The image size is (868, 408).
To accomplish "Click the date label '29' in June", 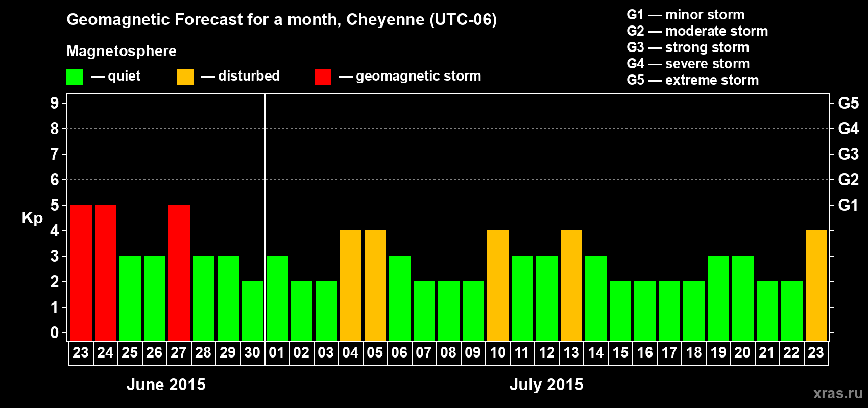I will [x=228, y=353].
